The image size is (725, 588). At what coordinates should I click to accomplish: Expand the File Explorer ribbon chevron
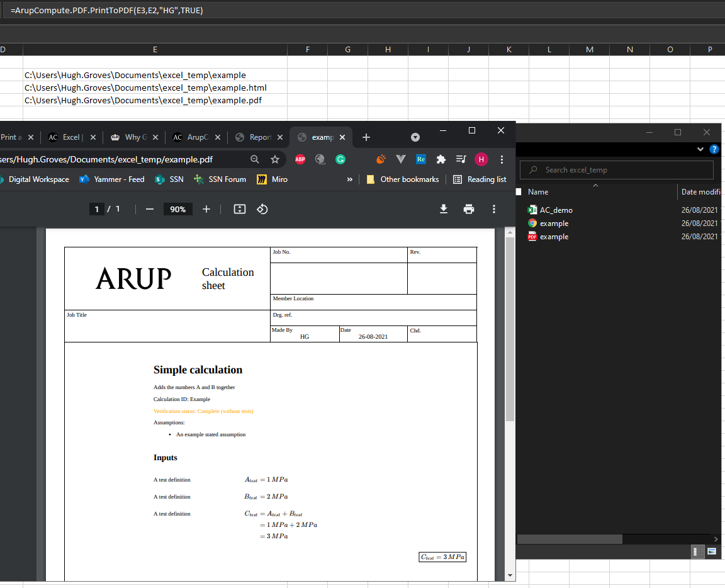(700, 149)
